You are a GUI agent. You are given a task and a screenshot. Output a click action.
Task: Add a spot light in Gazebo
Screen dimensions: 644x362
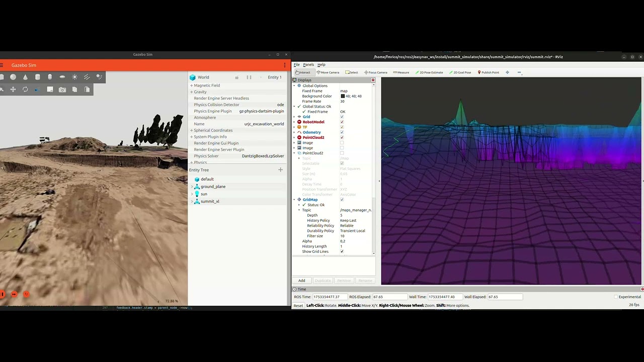coord(99,77)
